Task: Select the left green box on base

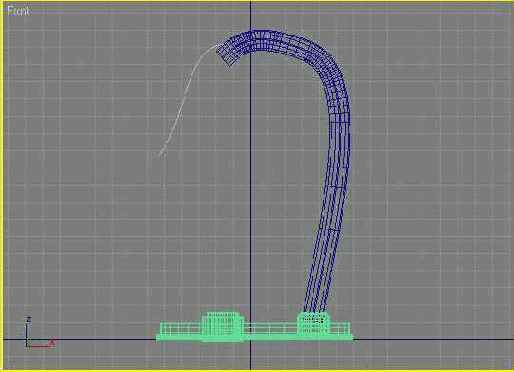Action: click(x=222, y=325)
